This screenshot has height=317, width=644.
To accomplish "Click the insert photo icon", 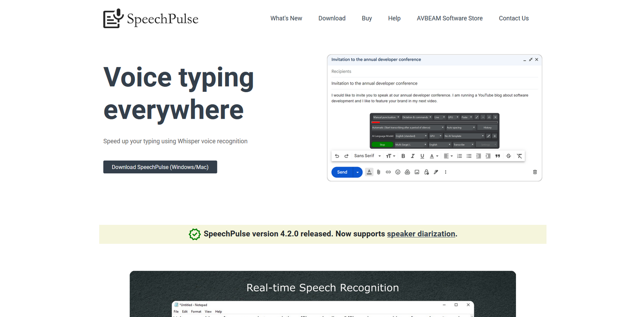I will coord(417,172).
